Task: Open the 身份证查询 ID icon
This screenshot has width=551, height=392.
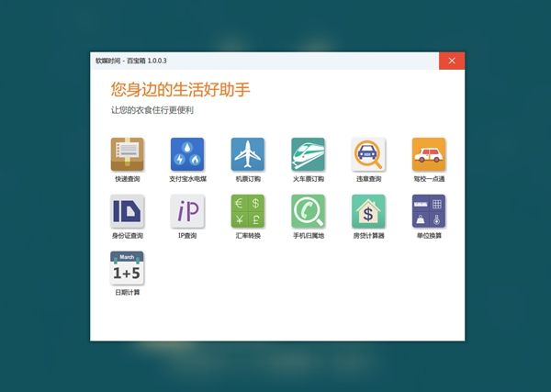Action: [128, 211]
